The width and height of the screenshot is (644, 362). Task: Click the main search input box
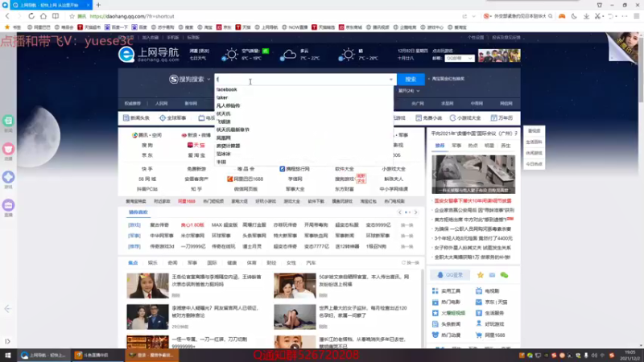click(303, 79)
